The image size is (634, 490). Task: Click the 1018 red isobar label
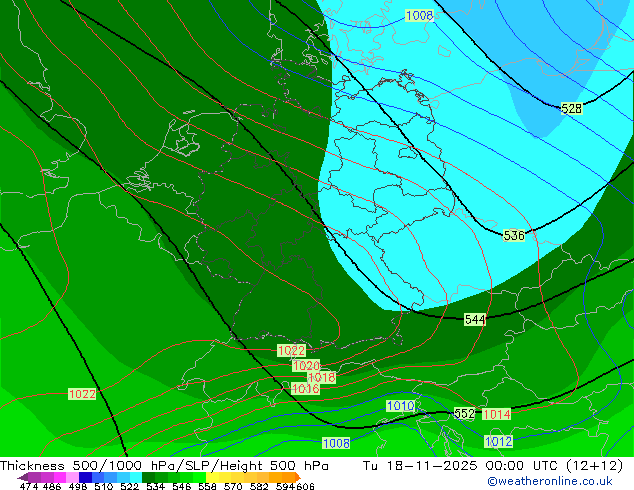tap(321, 377)
